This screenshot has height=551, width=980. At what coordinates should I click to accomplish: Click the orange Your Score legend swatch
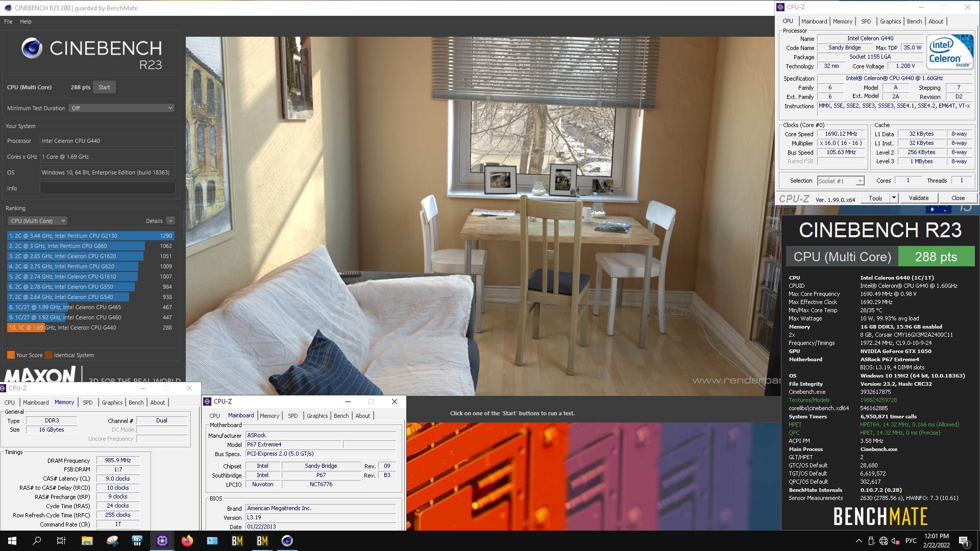point(11,355)
